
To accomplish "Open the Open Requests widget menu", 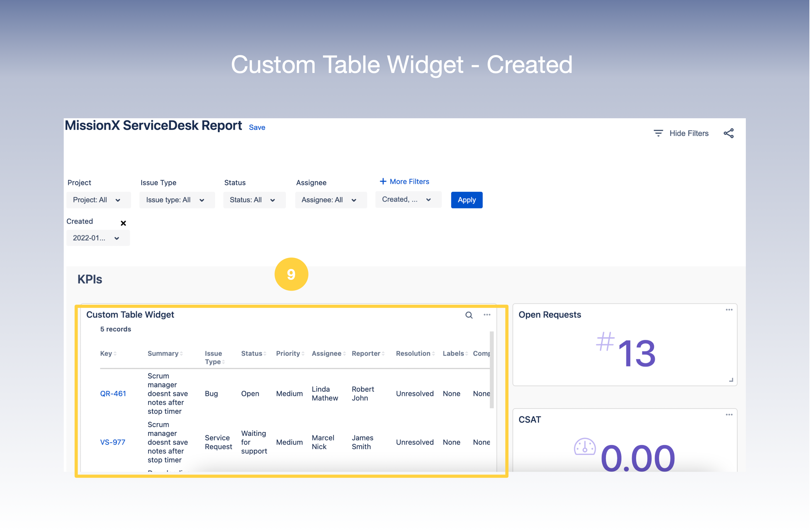I will pyautogui.click(x=729, y=309).
